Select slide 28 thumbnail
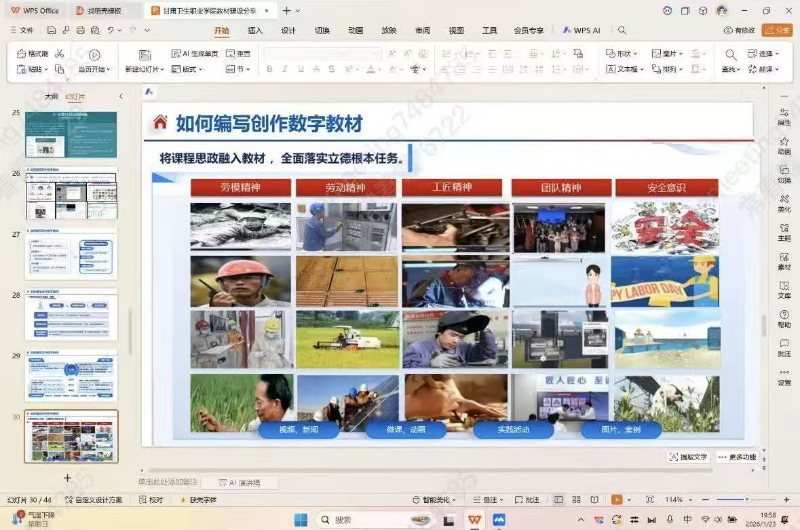Screen dimensions: 800x530 click(71, 315)
